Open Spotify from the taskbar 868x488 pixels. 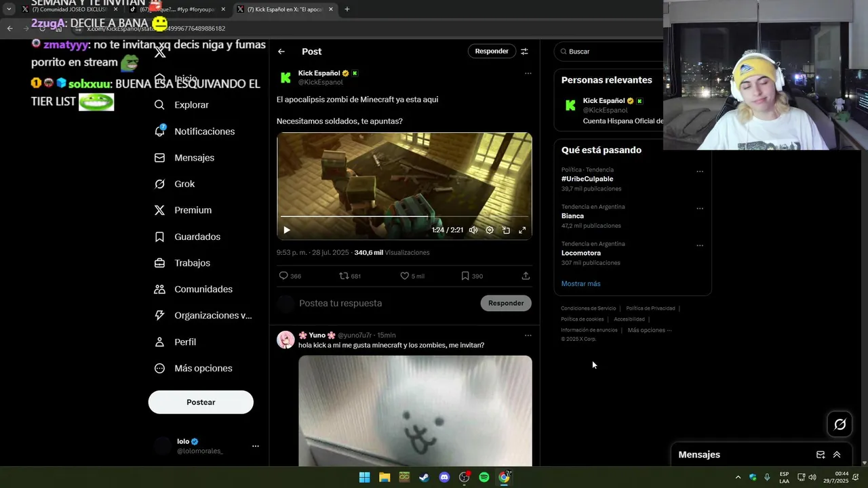484,477
